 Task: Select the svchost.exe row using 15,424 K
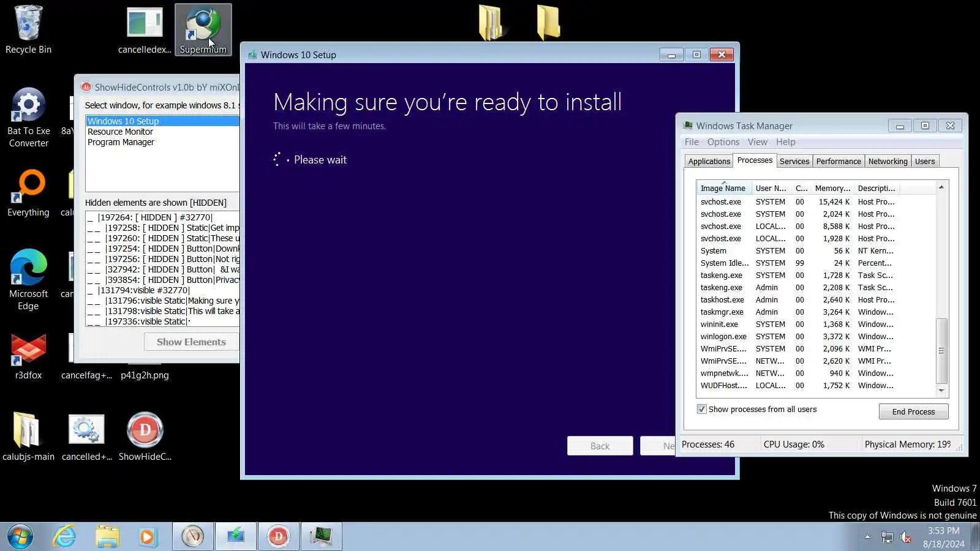pos(816,202)
